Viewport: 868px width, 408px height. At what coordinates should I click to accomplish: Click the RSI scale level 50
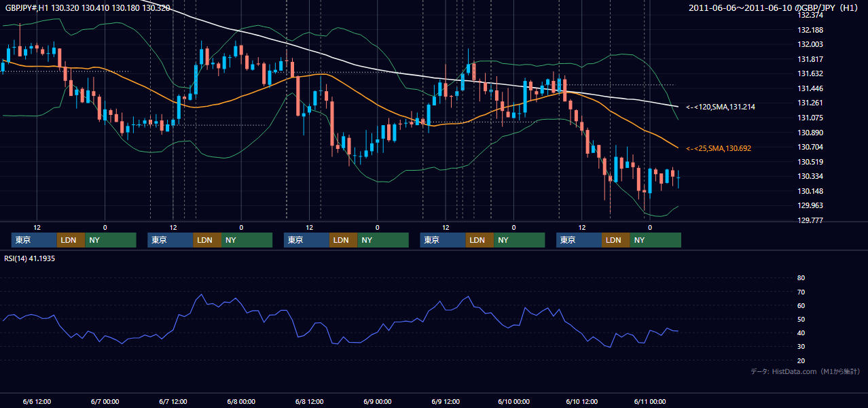point(801,320)
